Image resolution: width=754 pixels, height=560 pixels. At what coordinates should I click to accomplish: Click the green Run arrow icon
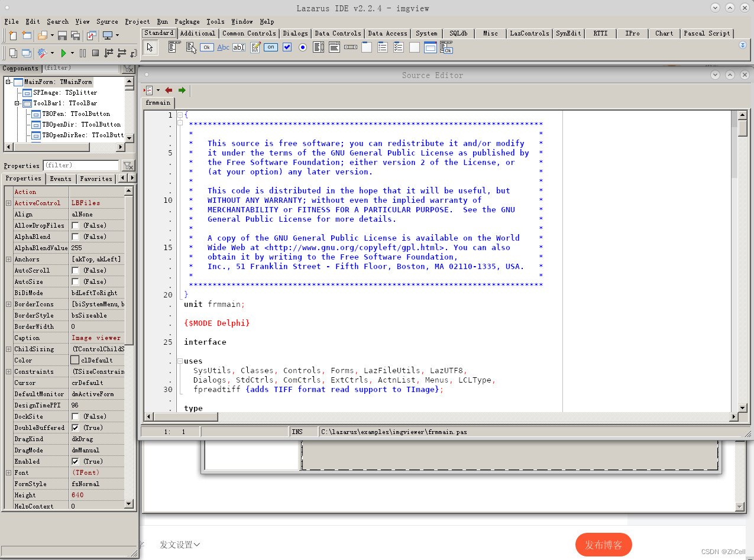[x=63, y=53]
